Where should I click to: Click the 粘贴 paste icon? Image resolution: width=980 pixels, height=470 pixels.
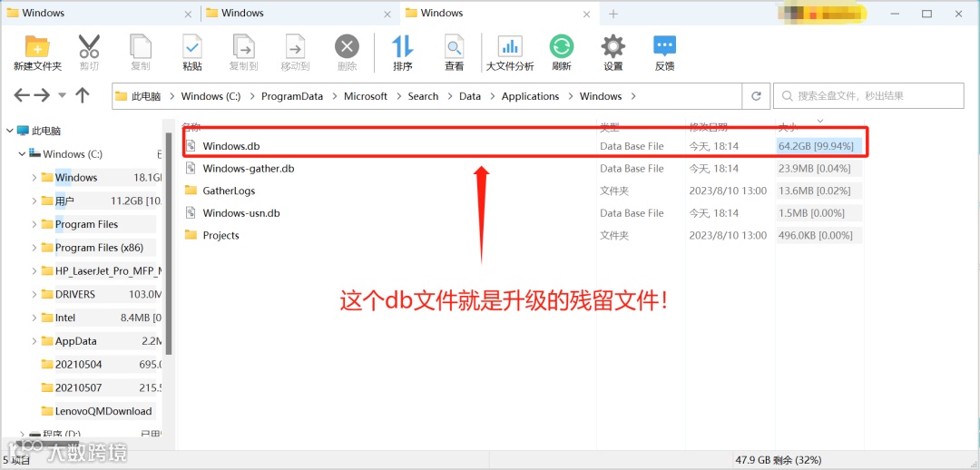[x=191, y=46]
